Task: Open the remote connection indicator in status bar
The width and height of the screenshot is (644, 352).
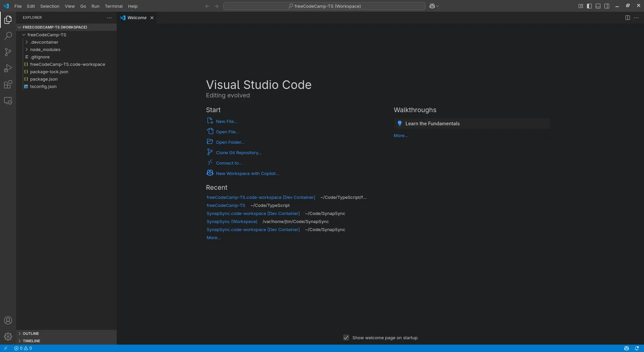Action: coord(5,348)
